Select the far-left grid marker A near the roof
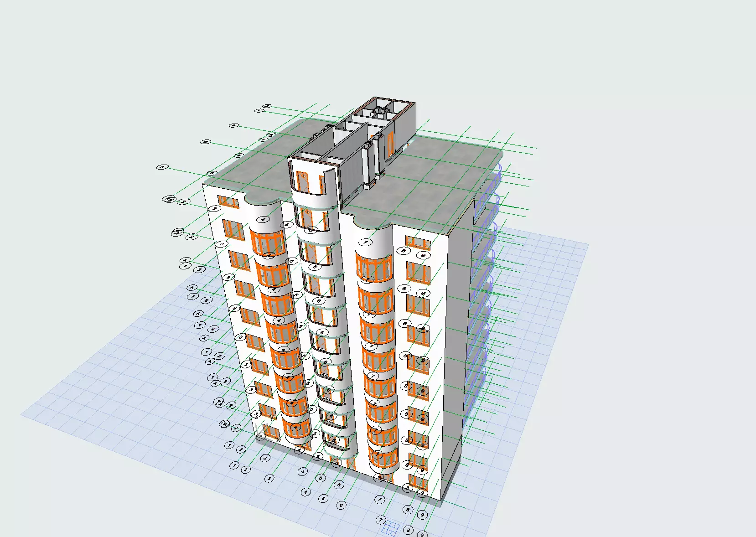Viewport: 756px width, 537px height. [161, 167]
